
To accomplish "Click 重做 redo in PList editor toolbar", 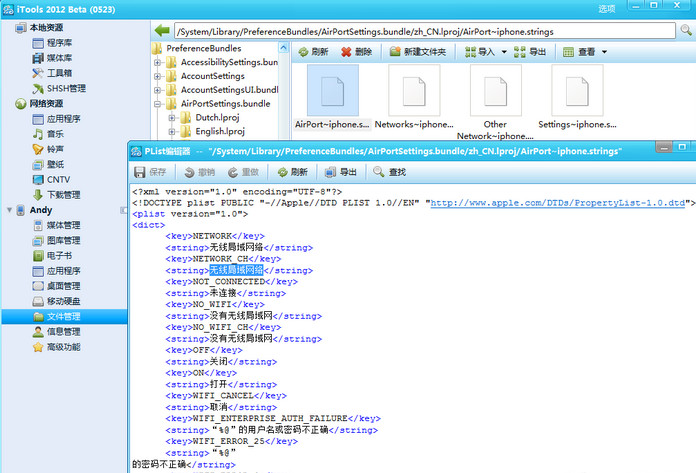I will coord(243,172).
